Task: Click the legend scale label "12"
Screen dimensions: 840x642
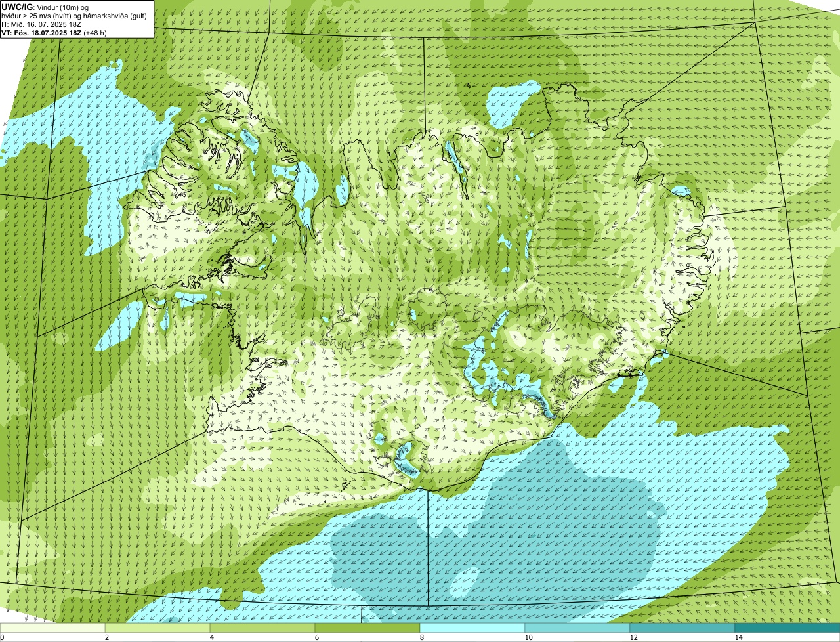Action: click(x=633, y=637)
